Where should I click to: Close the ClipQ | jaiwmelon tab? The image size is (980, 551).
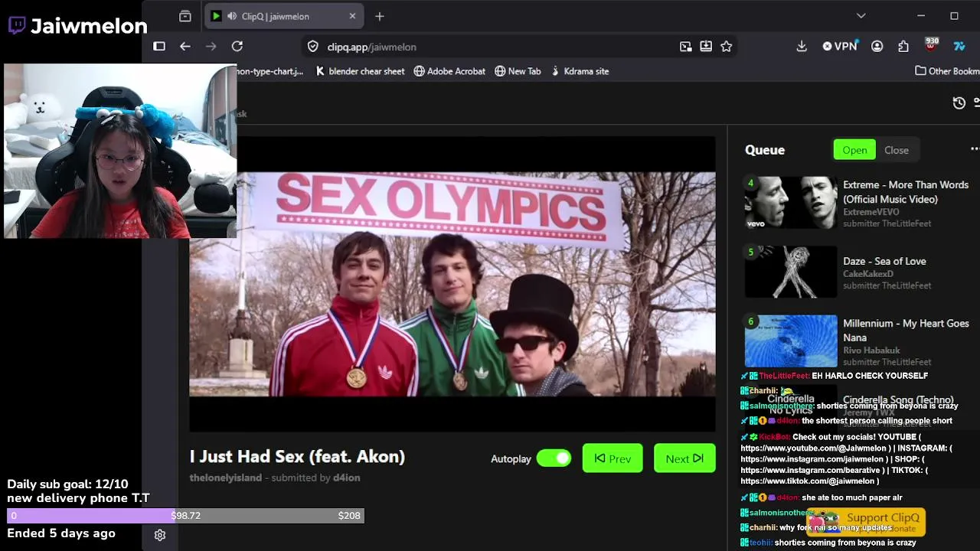click(352, 16)
